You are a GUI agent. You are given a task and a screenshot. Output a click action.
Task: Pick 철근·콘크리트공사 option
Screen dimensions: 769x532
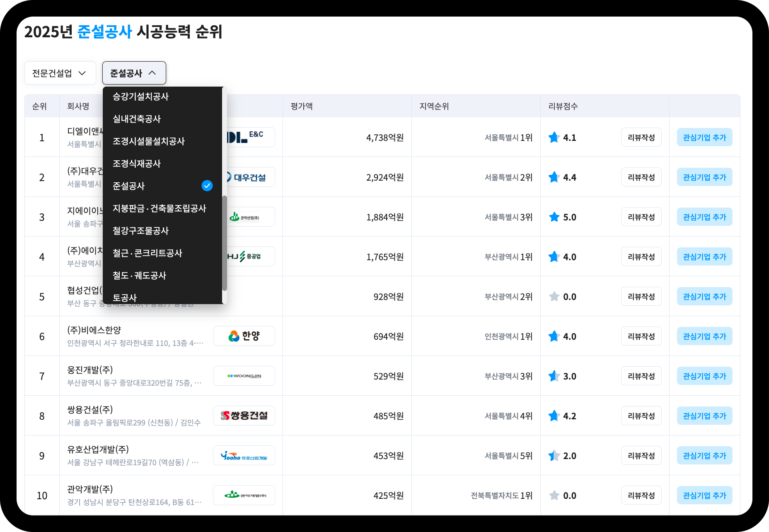162,253
